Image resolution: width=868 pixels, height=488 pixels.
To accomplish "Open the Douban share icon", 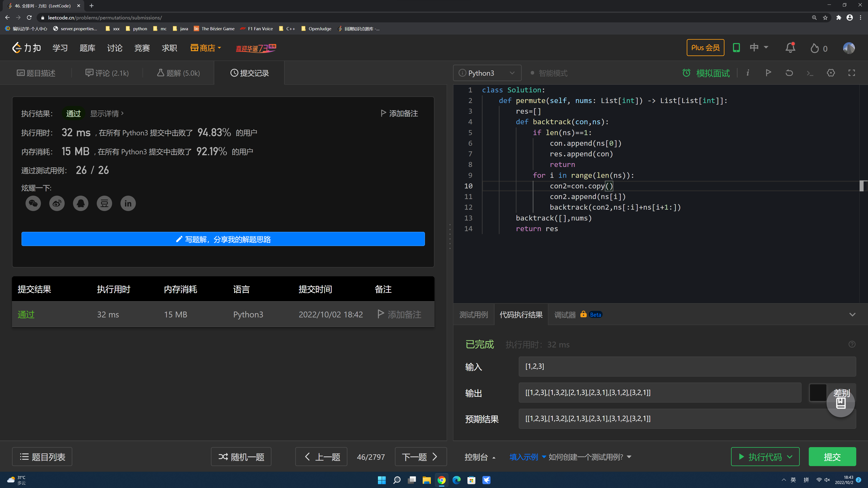I will coord(104,203).
